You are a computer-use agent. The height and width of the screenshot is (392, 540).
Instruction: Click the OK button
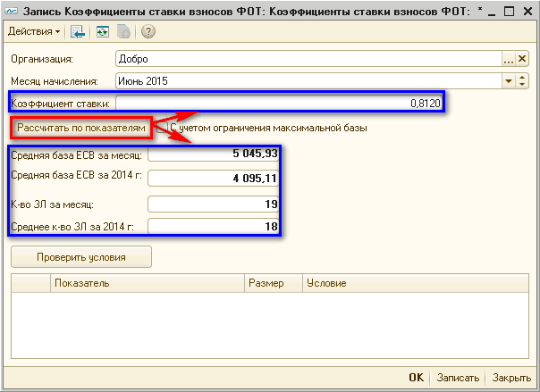417,378
